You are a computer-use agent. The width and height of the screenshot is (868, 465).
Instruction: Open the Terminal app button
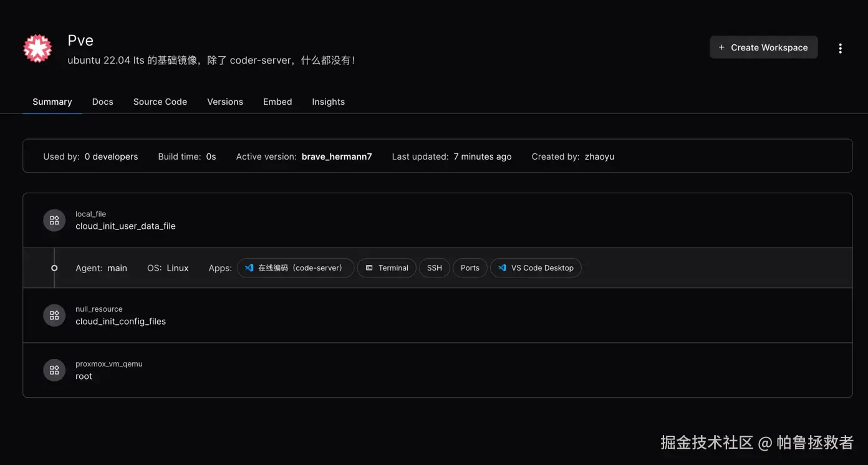387,268
